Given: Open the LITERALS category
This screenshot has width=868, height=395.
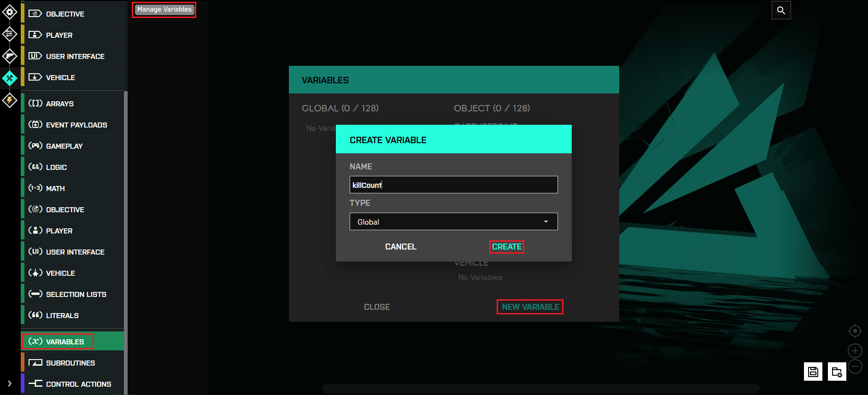Looking at the screenshot, I should point(72,315).
